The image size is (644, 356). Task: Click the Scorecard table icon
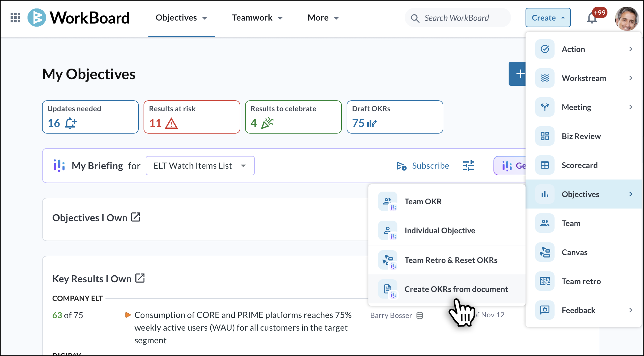tap(545, 165)
